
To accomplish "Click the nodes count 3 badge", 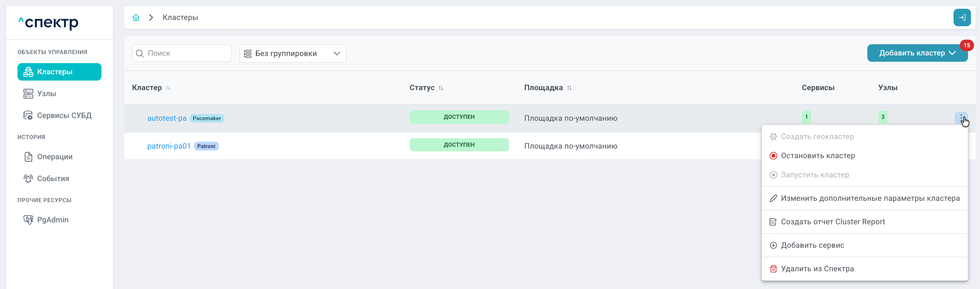I will tap(883, 117).
